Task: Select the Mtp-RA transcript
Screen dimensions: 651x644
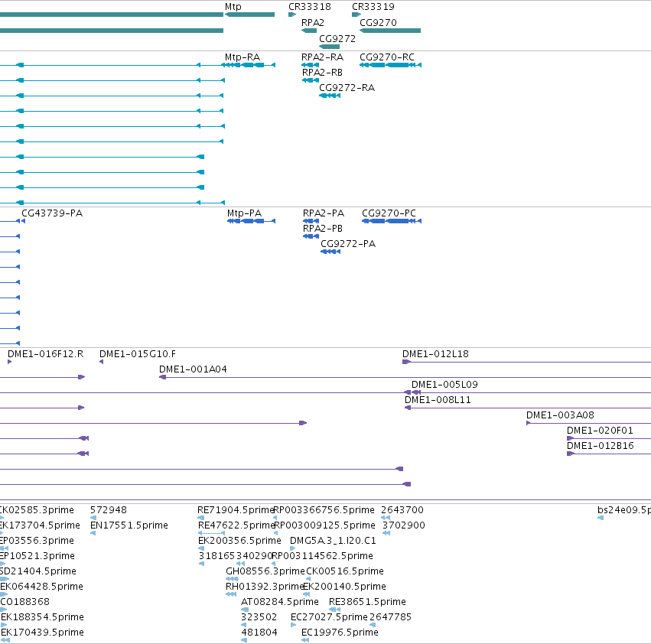Action: (249, 65)
